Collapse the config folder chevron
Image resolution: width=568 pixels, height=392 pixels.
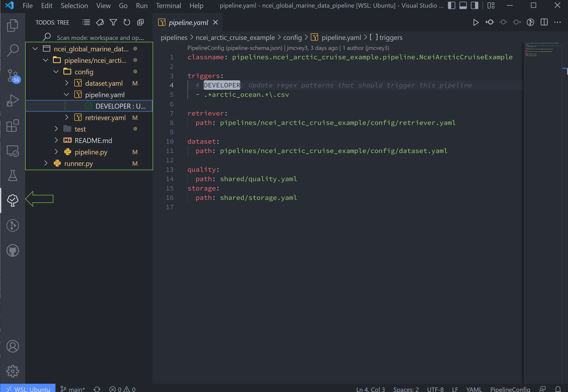pos(56,72)
